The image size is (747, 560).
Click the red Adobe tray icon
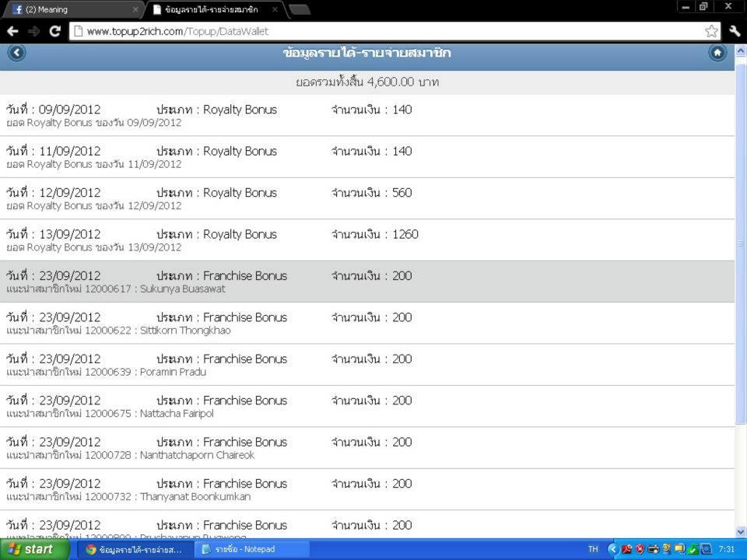[x=626, y=550]
